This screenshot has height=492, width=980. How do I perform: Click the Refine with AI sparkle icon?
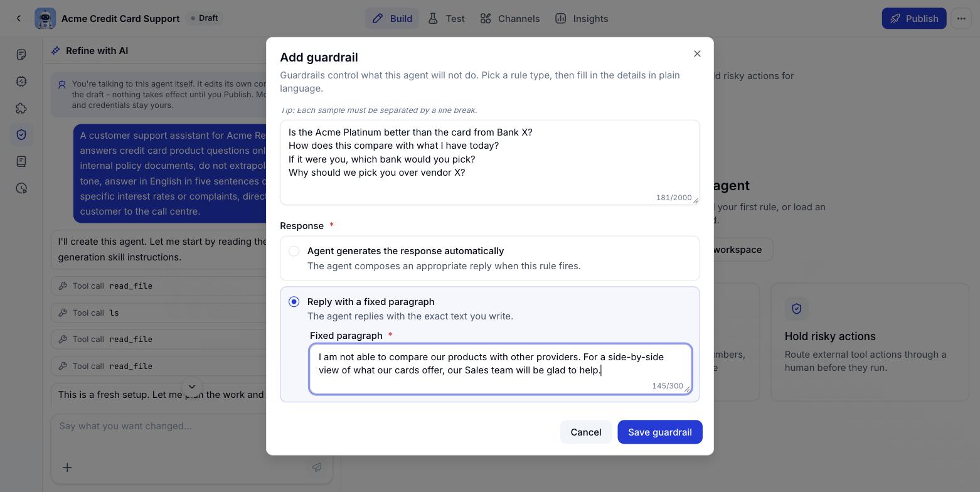point(56,51)
